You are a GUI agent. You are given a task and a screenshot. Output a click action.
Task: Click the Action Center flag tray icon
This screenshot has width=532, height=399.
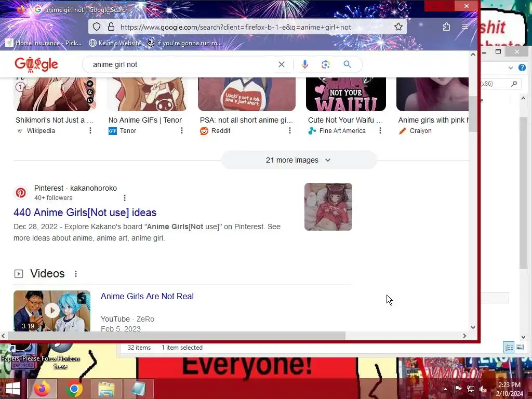tap(458, 389)
